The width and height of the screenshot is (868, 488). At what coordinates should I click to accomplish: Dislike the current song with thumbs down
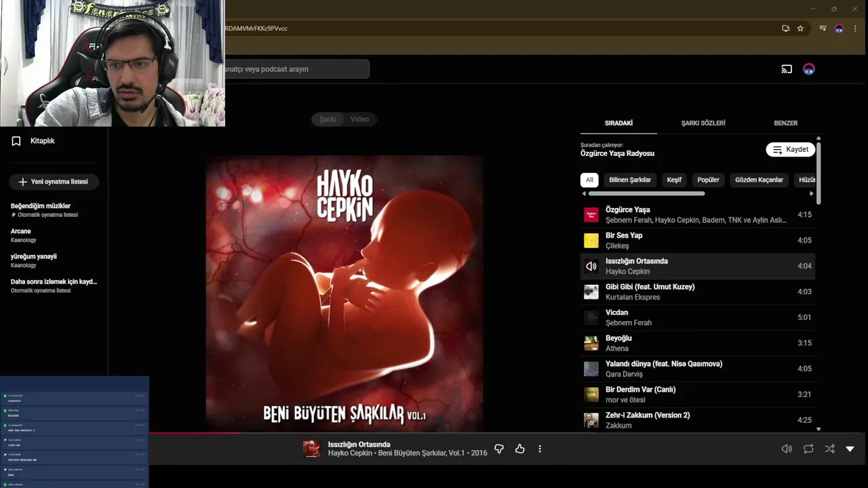(x=499, y=449)
